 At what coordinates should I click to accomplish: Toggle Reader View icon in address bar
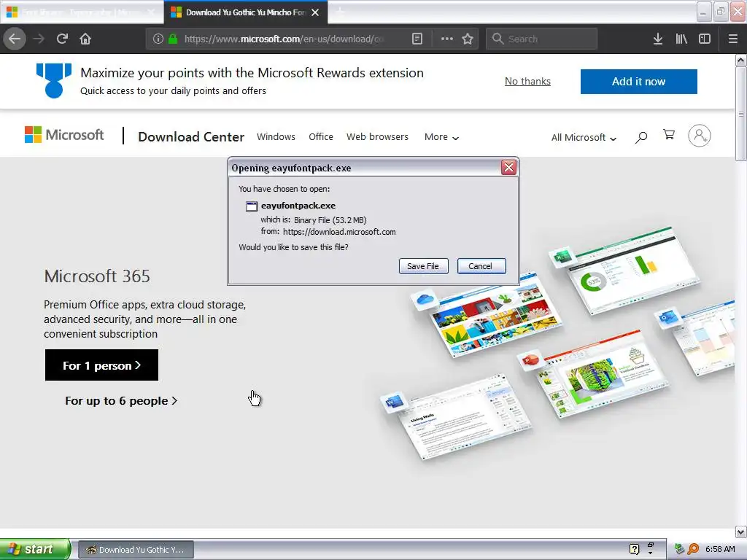coord(417,39)
